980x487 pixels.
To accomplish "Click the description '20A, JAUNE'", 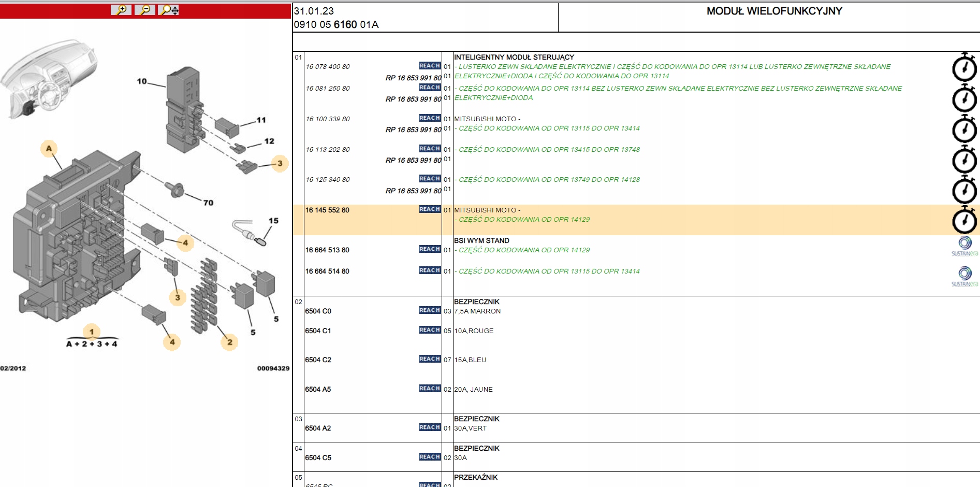I will pyautogui.click(x=473, y=390).
